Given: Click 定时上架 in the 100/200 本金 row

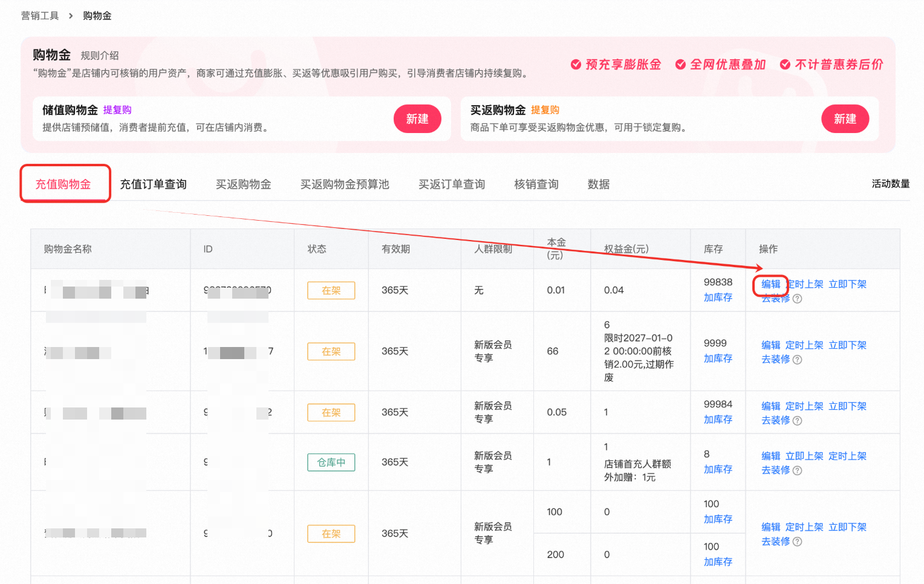Looking at the screenshot, I should click(804, 527).
